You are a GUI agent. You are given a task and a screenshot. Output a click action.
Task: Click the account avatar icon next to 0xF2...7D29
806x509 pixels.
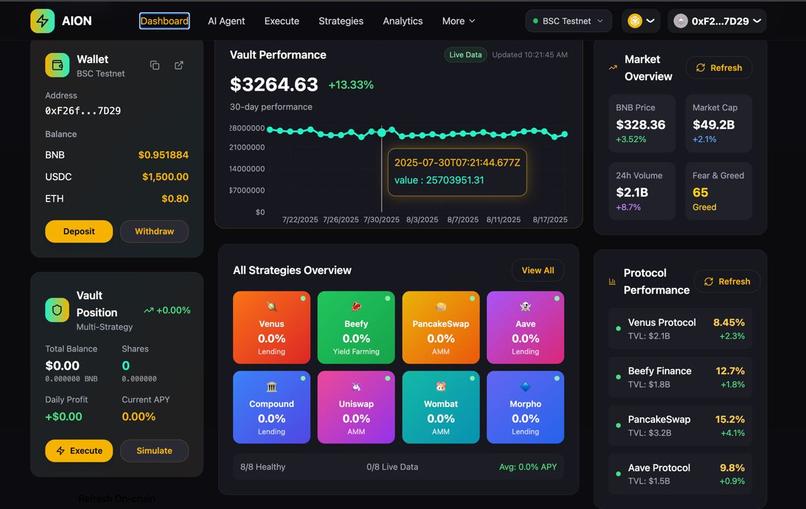(x=681, y=21)
